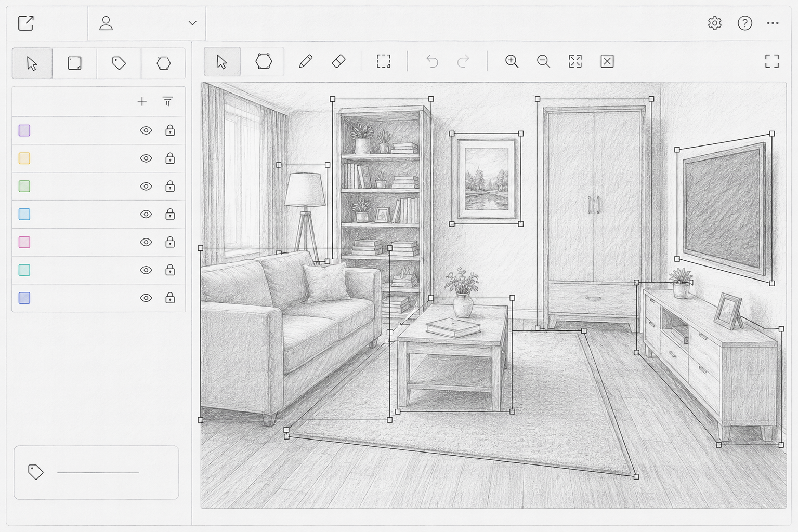798x532 pixels.
Task: Choose the polygon annotation tool in canvas toolbar
Action: click(x=264, y=61)
